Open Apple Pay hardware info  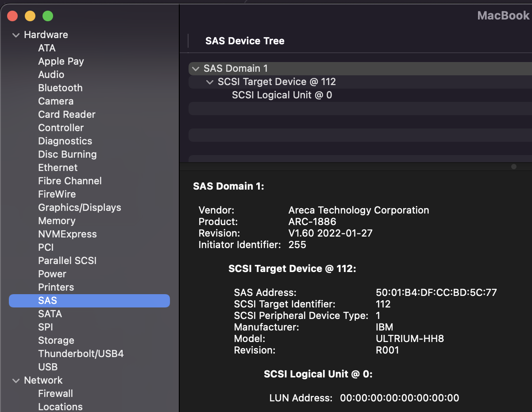pyautogui.click(x=61, y=61)
